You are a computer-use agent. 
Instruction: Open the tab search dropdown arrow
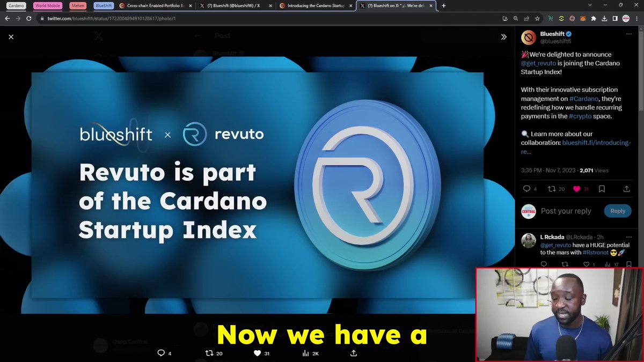[x=590, y=5]
